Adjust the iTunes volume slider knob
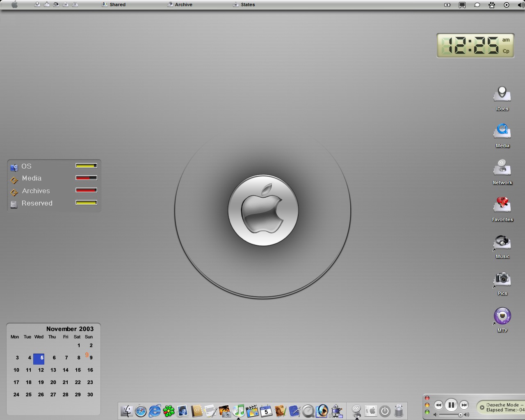Screen dimensions: 525x420 [461, 415]
